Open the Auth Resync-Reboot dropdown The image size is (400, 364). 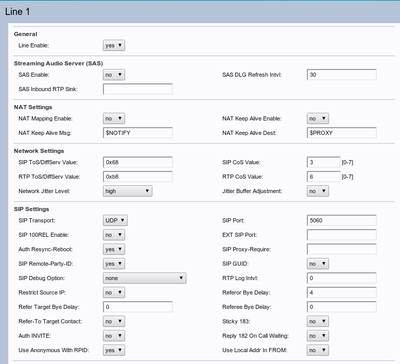[114, 249]
